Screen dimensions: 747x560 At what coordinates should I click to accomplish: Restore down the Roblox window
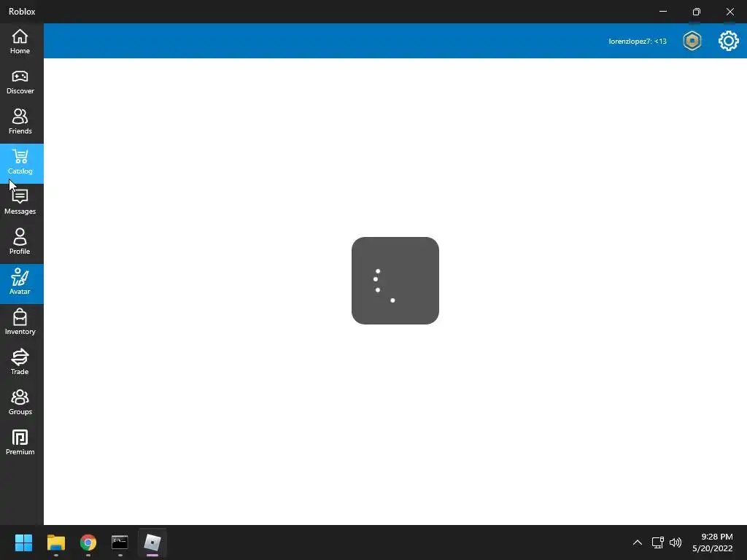pos(696,12)
